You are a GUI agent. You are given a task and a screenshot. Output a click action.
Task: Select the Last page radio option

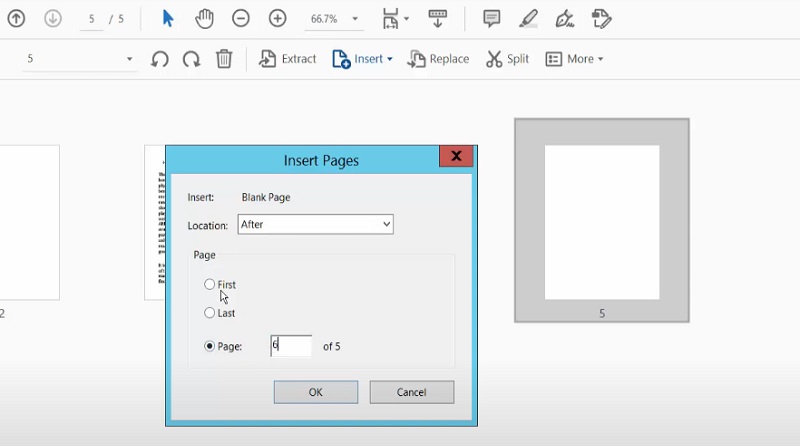coord(219,313)
